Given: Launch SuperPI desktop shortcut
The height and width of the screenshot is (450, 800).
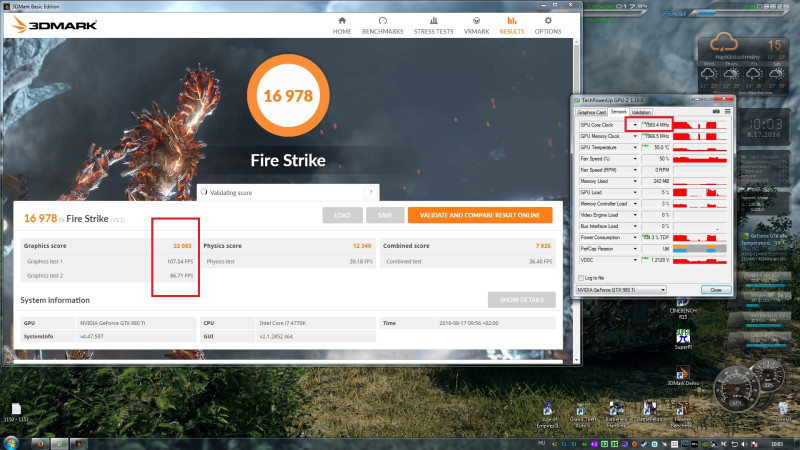Looking at the screenshot, I should [x=683, y=339].
